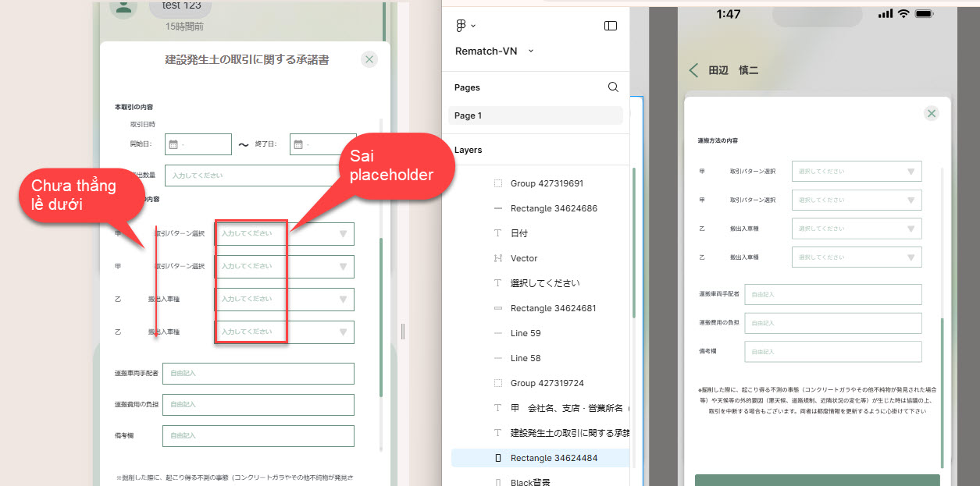Select Page 1 in the Pages list
Screen dimensions: 980x486
(535, 115)
